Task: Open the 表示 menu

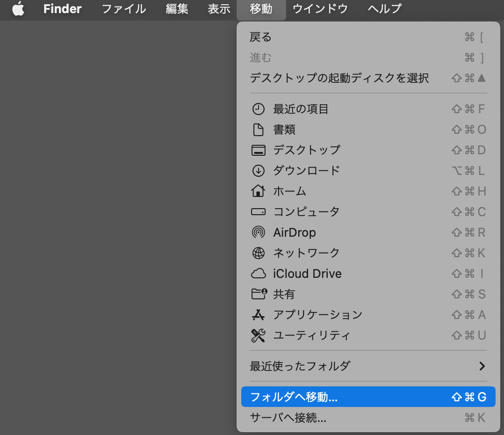Action: pos(219,9)
